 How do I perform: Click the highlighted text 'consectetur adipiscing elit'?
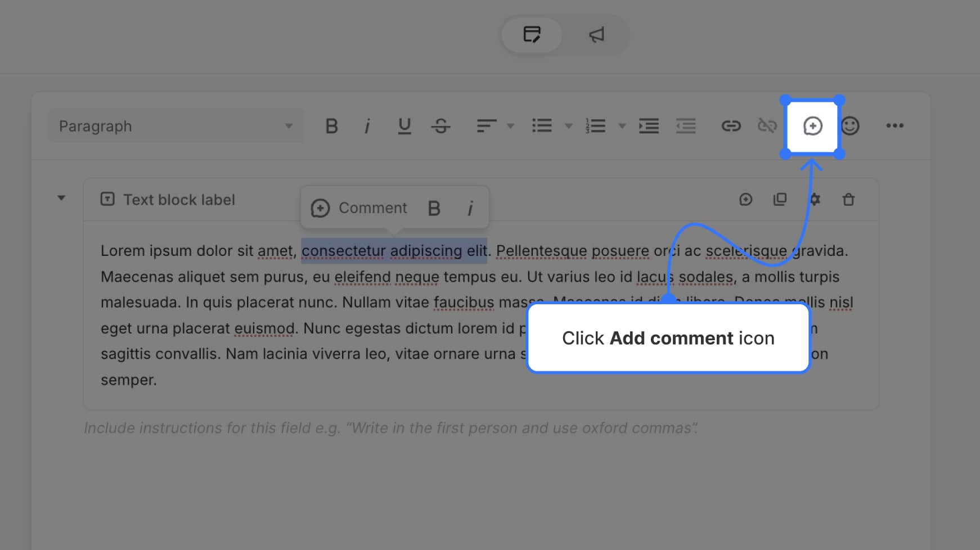[394, 251]
